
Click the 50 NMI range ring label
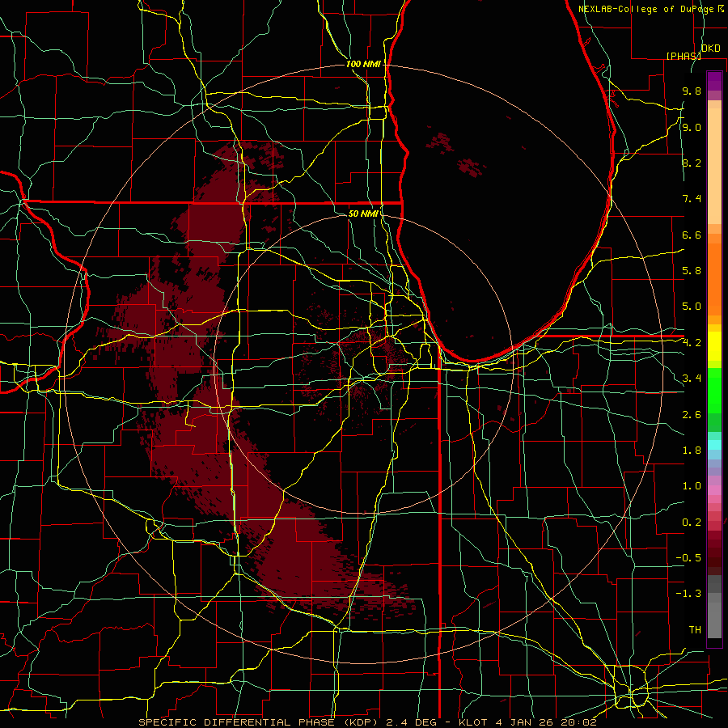[363, 214]
